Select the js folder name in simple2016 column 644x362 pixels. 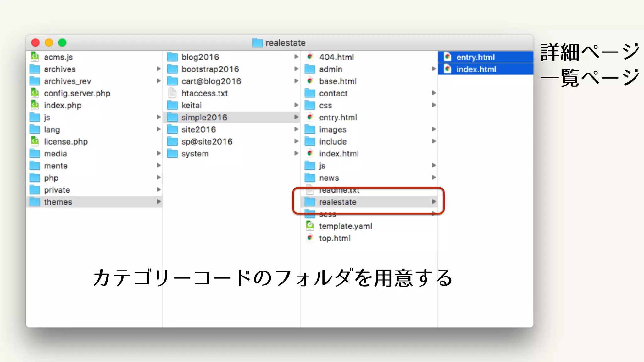click(x=322, y=166)
